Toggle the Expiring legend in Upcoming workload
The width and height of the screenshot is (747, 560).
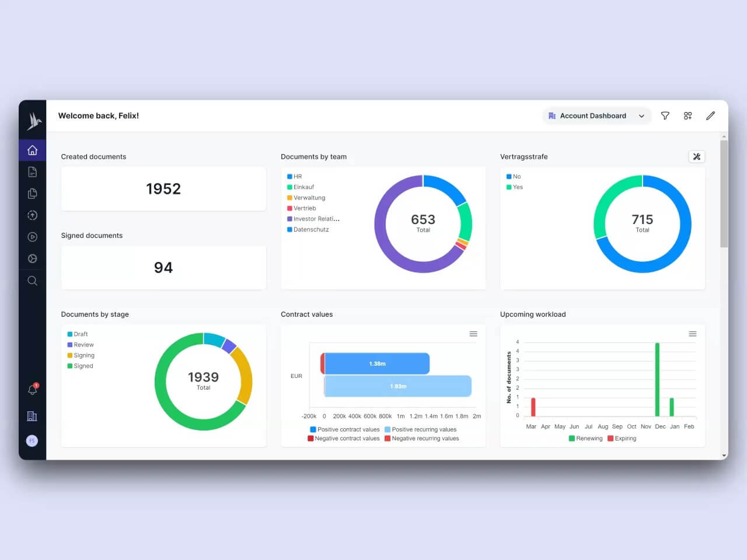pos(622,438)
